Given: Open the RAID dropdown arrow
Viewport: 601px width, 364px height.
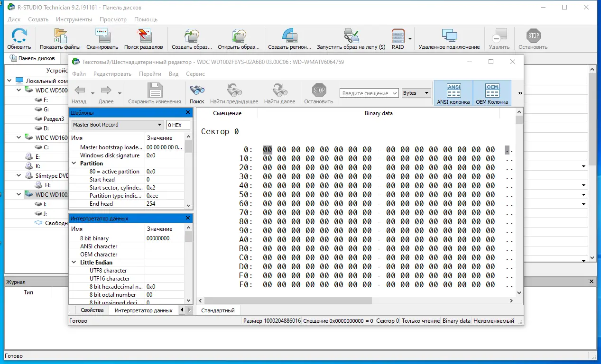Looking at the screenshot, I should point(410,39).
